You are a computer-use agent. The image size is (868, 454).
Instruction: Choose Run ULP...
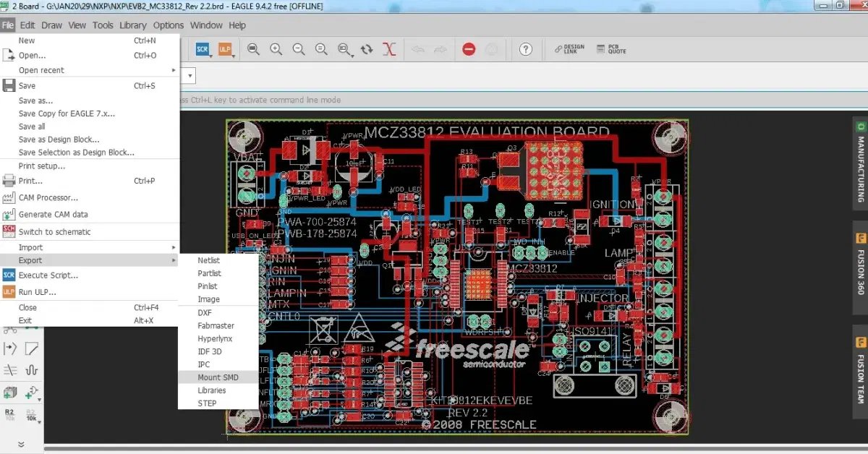pyautogui.click(x=90, y=292)
